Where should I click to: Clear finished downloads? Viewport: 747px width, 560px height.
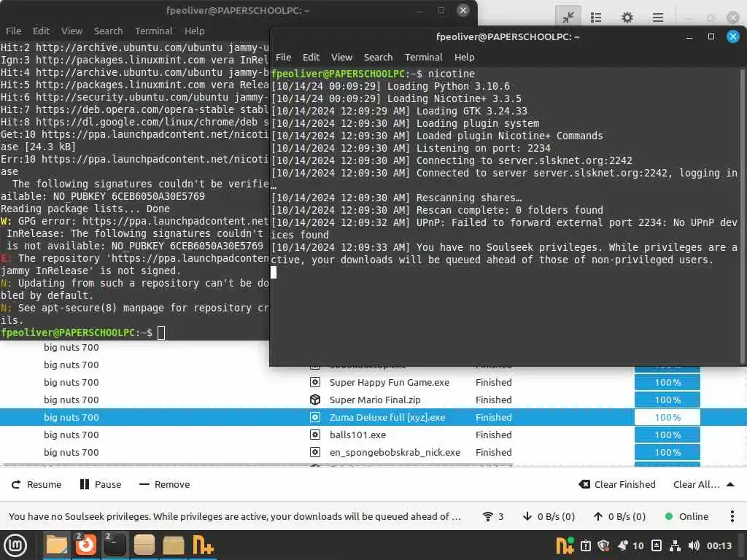coord(617,484)
